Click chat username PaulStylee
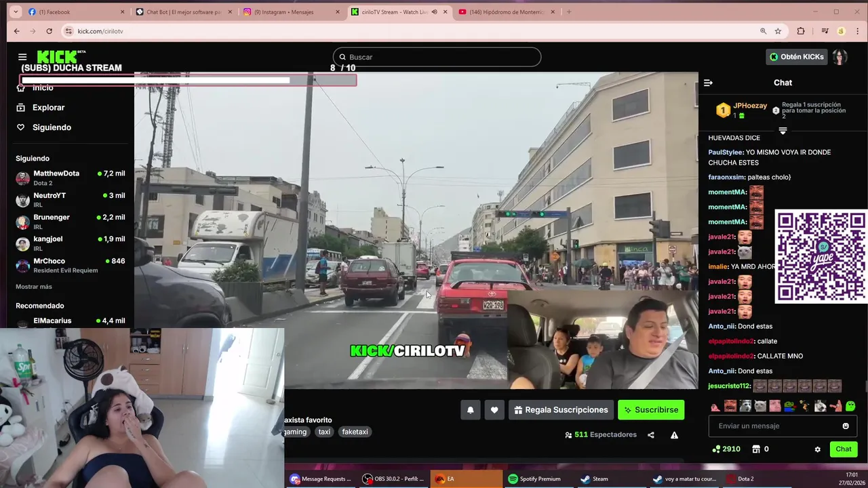 pyautogui.click(x=726, y=152)
